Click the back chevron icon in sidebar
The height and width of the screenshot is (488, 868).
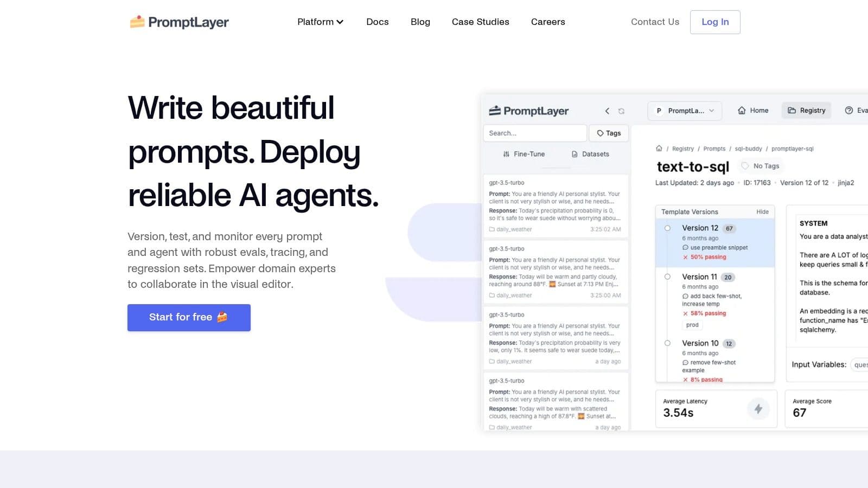click(x=607, y=111)
